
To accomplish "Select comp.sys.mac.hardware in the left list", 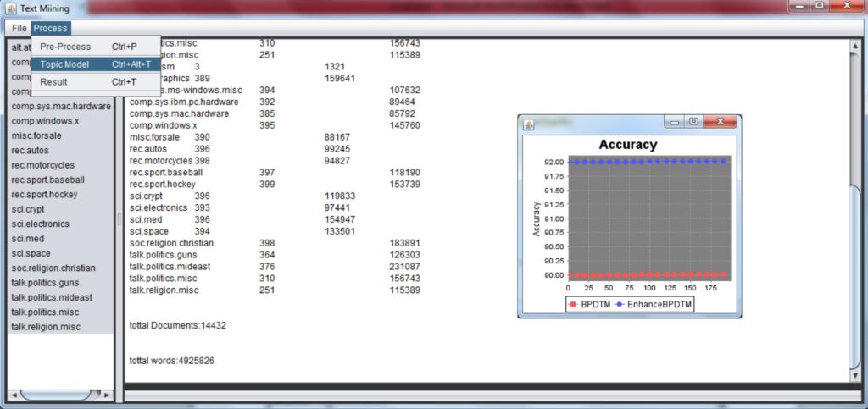I will click(60, 107).
